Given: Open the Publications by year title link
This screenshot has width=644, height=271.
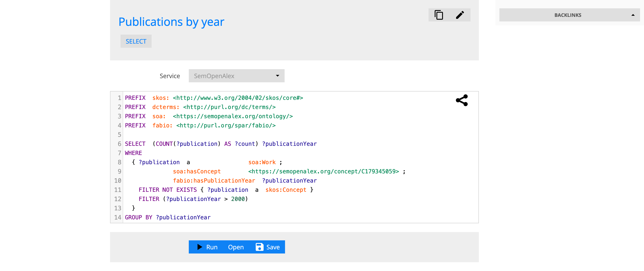Looking at the screenshot, I should click(x=171, y=22).
